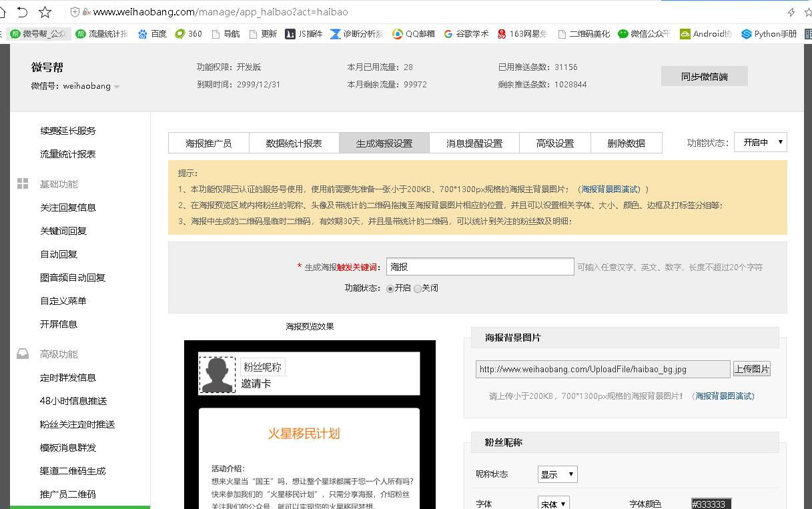Click the 上传图片 button
This screenshot has height=509, width=812.
pos(752,369)
